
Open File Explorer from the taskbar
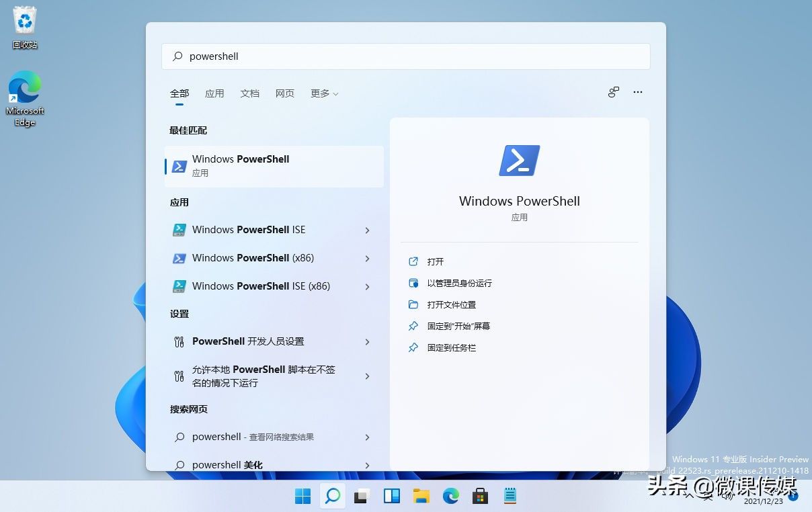pos(421,497)
